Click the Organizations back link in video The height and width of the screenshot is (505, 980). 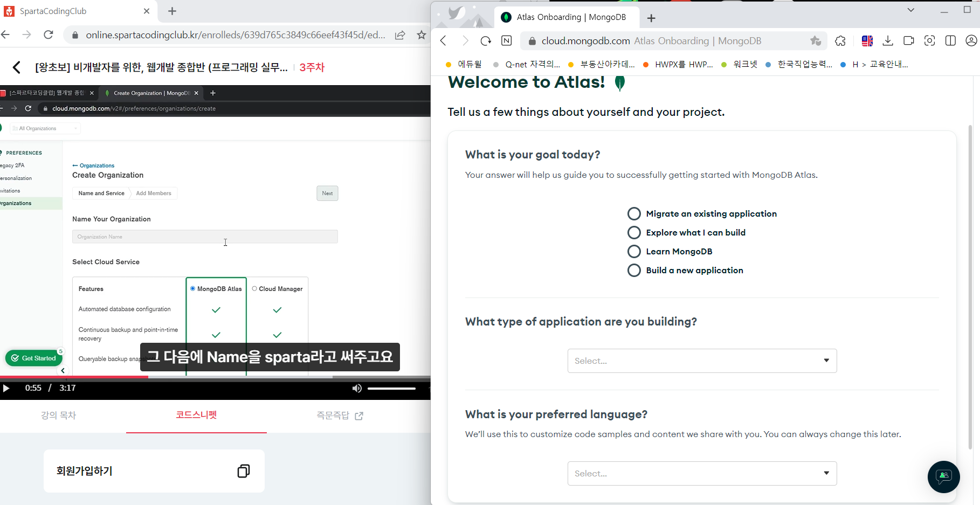tap(94, 165)
